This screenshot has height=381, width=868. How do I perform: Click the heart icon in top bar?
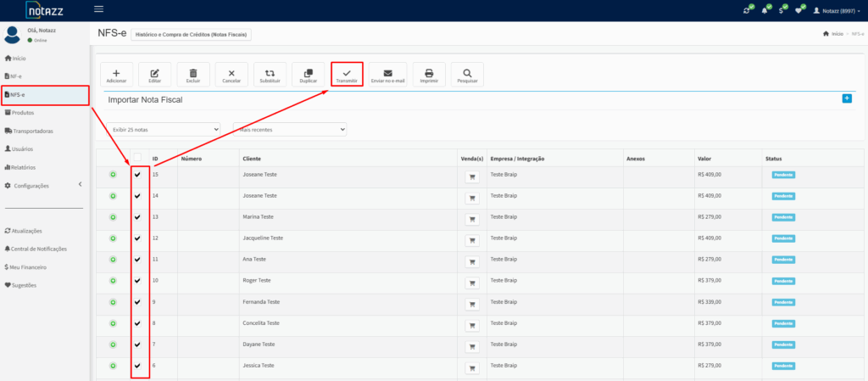(x=798, y=10)
